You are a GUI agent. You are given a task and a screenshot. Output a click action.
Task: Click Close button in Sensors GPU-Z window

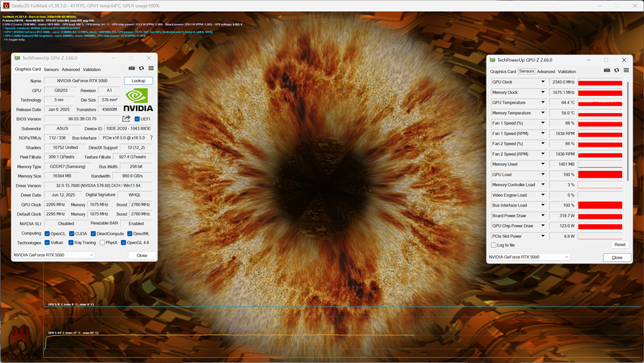pyautogui.click(x=617, y=257)
